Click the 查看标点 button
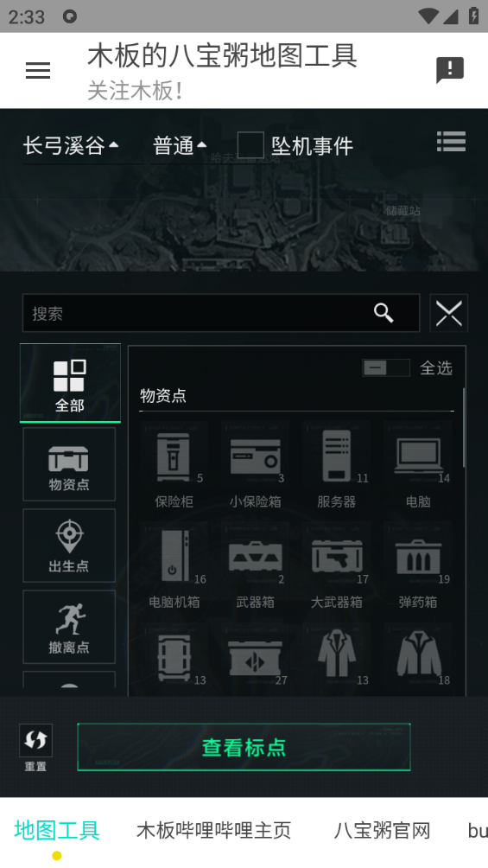This screenshot has height=868, width=488. 244,747
